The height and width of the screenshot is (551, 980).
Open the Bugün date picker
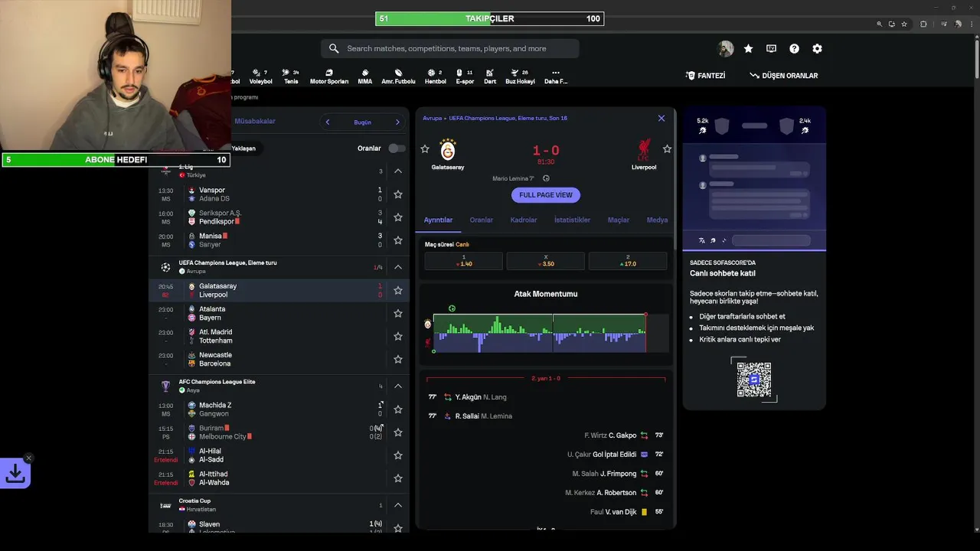[x=362, y=122]
